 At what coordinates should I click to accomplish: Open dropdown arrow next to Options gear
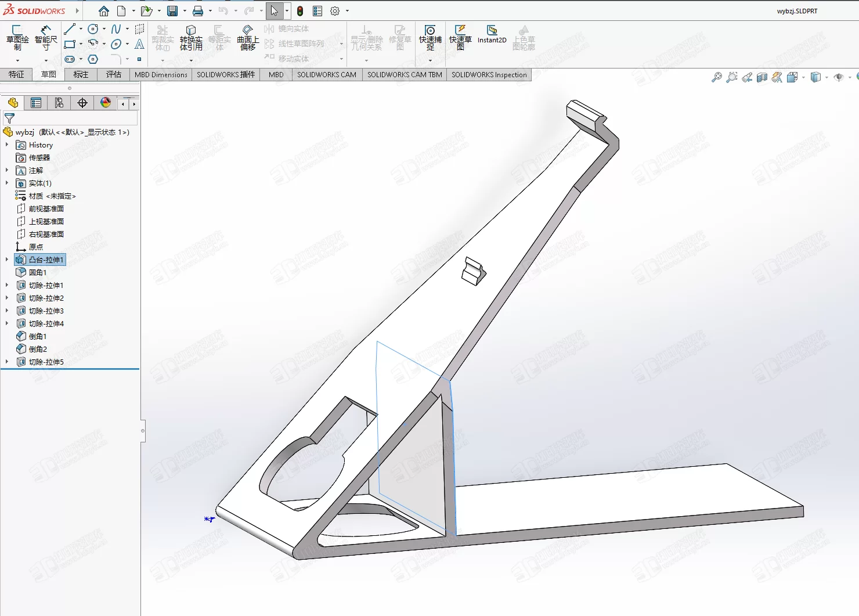347,10
